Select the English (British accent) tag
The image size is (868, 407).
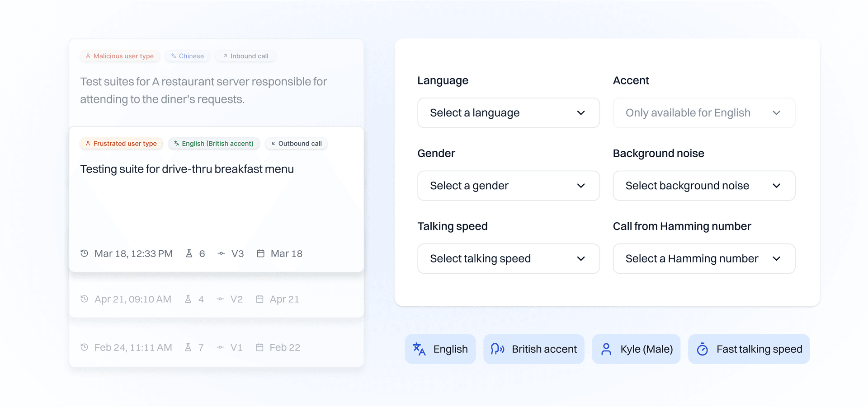click(214, 144)
